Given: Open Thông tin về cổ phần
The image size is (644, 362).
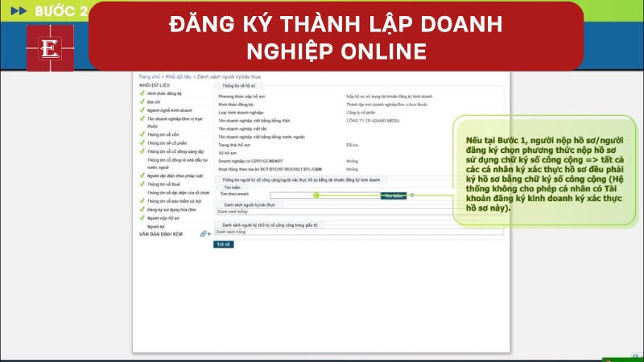Looking at the screenshot, I should coord(167,143).
